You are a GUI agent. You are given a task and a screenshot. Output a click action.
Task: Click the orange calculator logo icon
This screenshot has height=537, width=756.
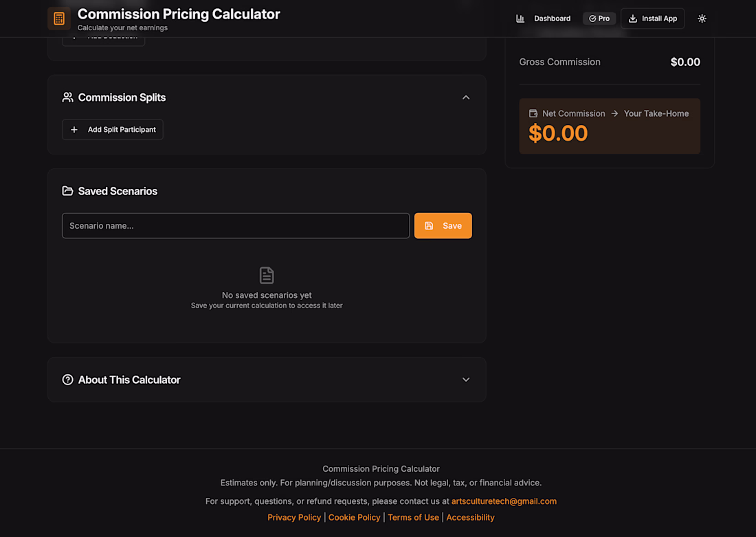pos(59,19)
